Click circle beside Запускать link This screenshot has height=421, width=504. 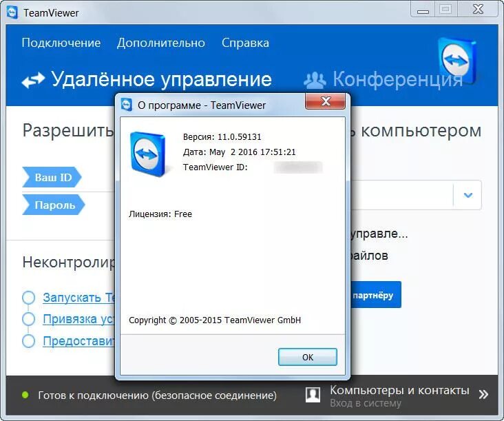tap(29, 298)
